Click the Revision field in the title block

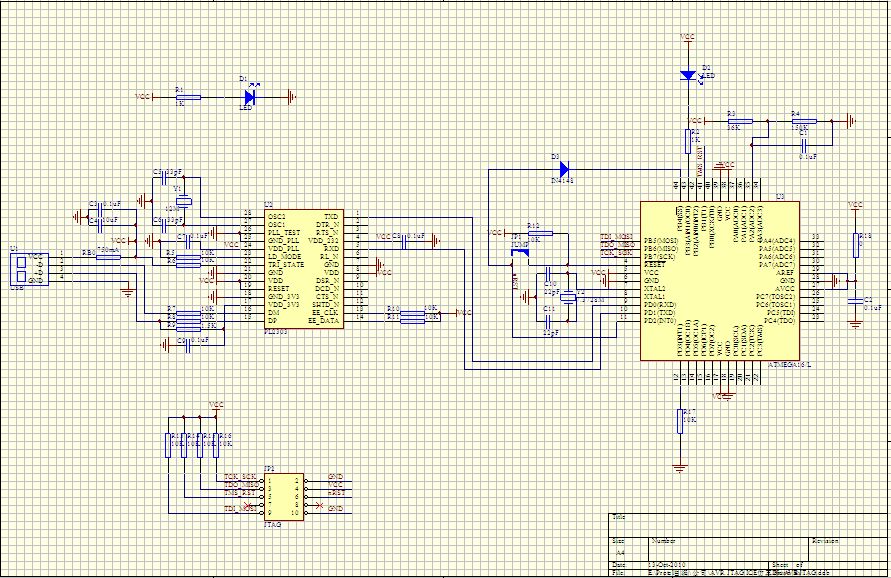pyautogui.click(x=826, y=541)
